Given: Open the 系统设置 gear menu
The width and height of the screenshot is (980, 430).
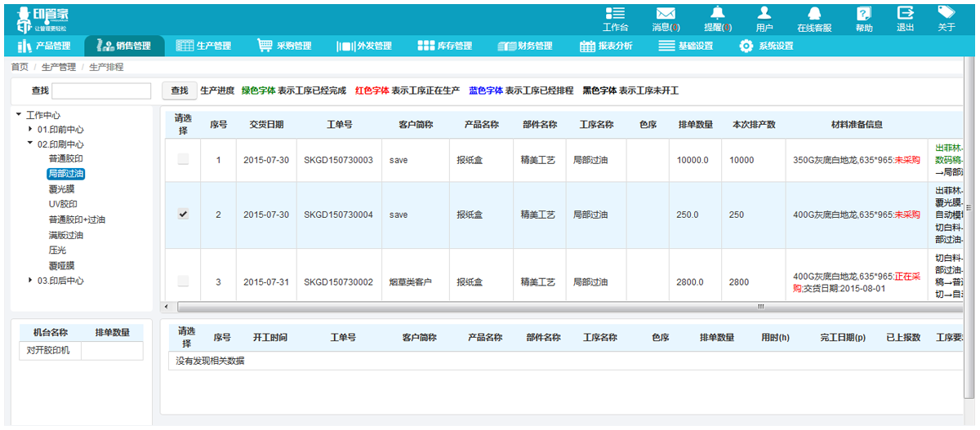Looking at the screenshot, I should [766, 46].
